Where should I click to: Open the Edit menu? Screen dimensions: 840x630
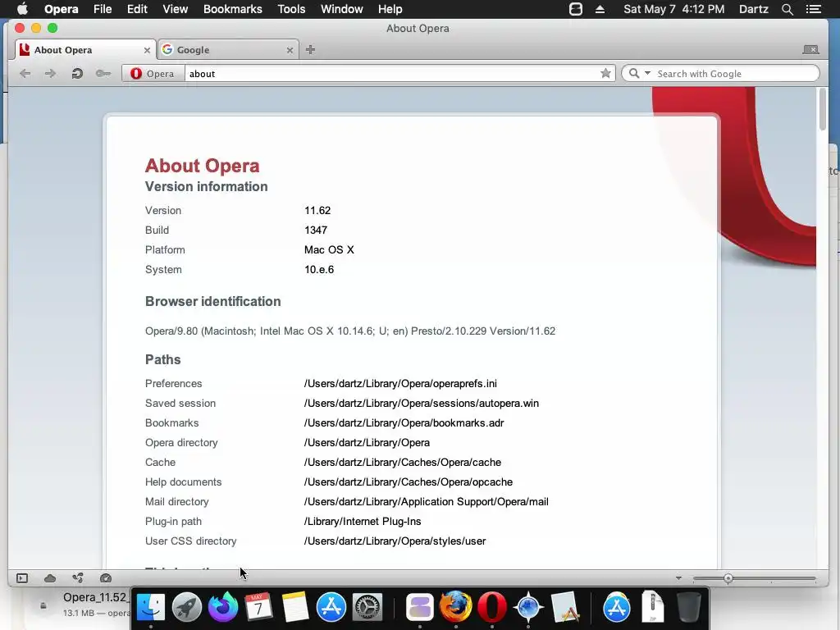pyautogui.click(x=137, y=9)
